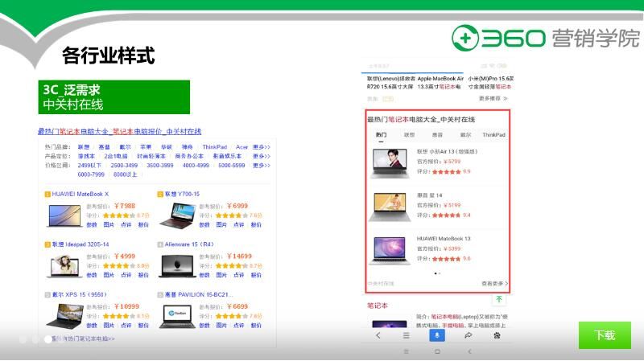Screen dimensions: 644x361
Task: Tap the 小新Air 13 laptop image
Action: pos(390,163)
